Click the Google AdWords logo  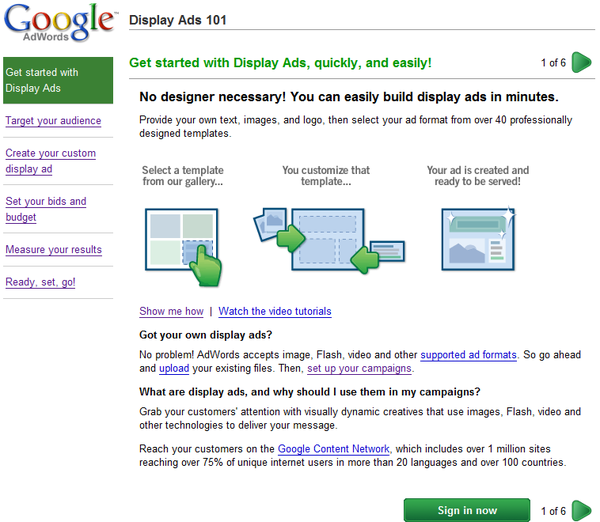click(59, 23)
